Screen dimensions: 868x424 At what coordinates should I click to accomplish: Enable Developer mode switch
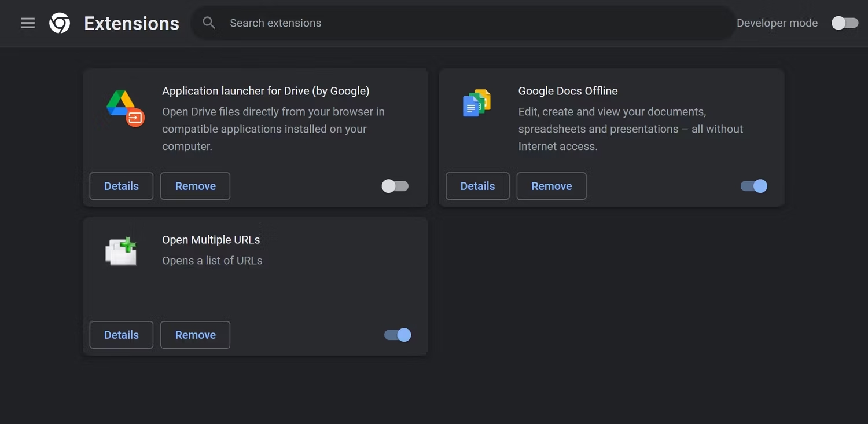[x=845, y=23]
